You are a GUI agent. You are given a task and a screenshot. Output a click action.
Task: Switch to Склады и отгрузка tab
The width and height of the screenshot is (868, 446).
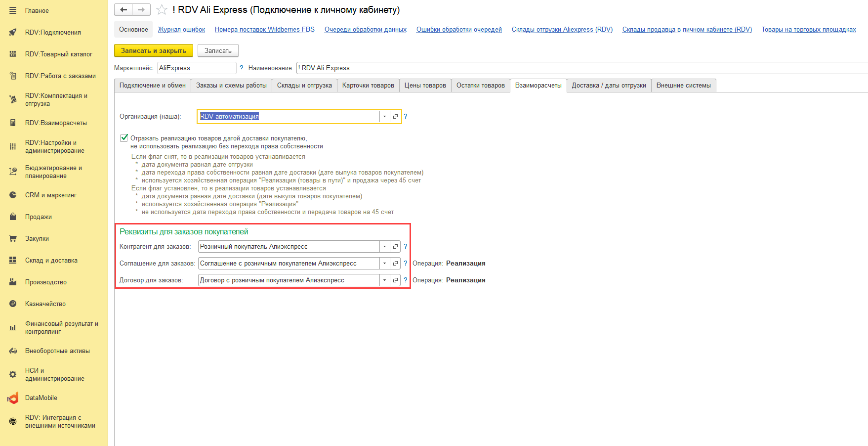[x=304, y=86]
